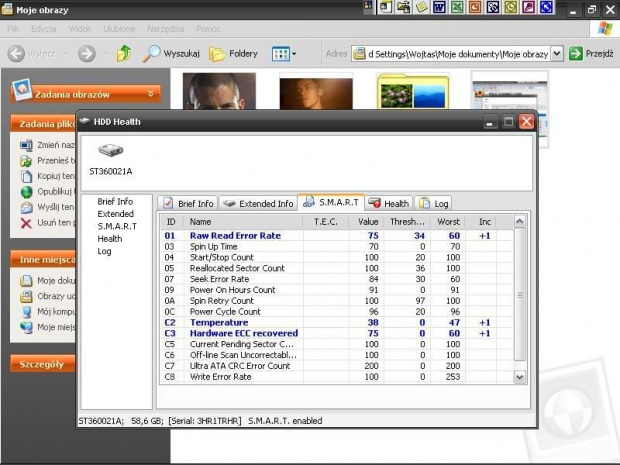Switch to the Health tab
Screen dimensions: 620x465
[388, 204]
